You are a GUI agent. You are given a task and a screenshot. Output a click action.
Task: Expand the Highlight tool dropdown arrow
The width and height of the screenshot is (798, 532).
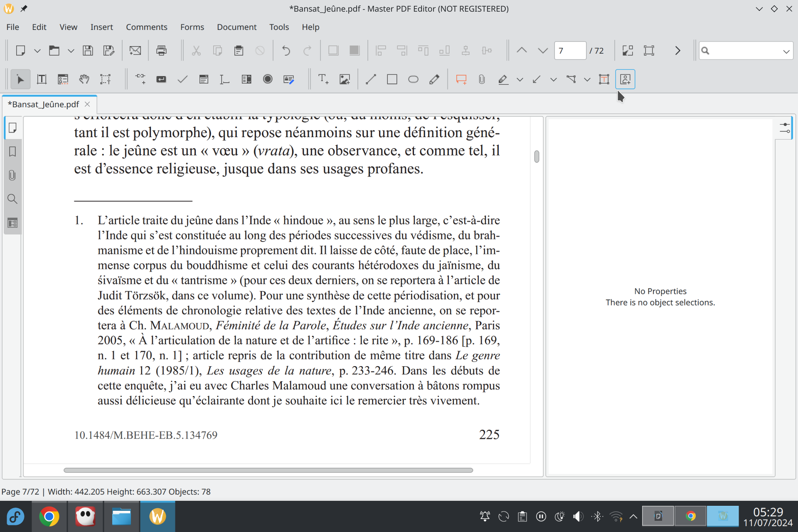pyautogui.click(x=520, y=79)
